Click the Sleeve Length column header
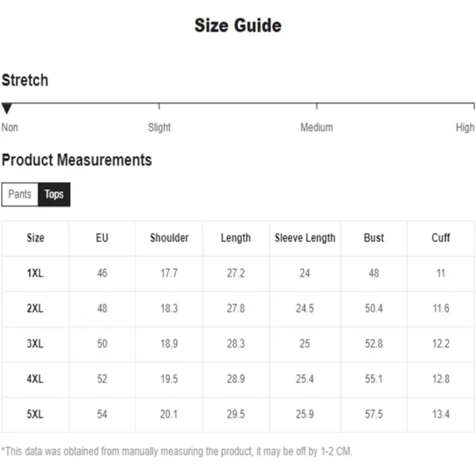 [x=305, y=238]
